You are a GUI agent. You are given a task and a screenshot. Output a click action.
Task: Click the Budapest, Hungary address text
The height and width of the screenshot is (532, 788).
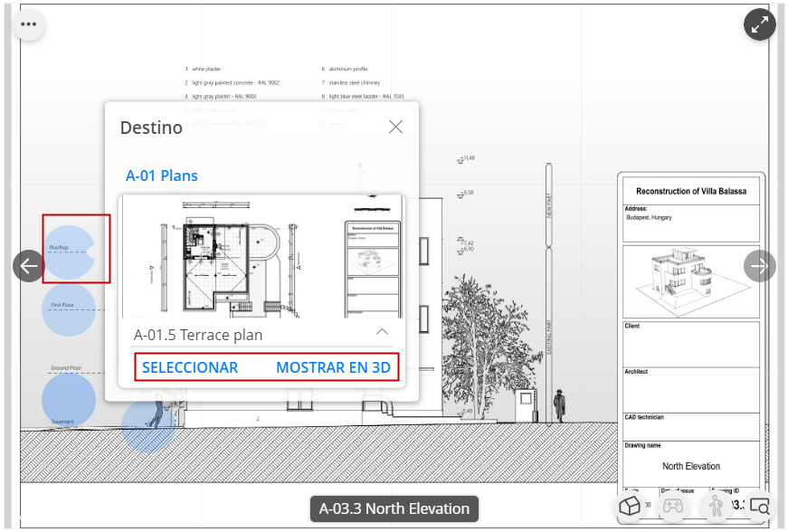click(x=649, y=217)
